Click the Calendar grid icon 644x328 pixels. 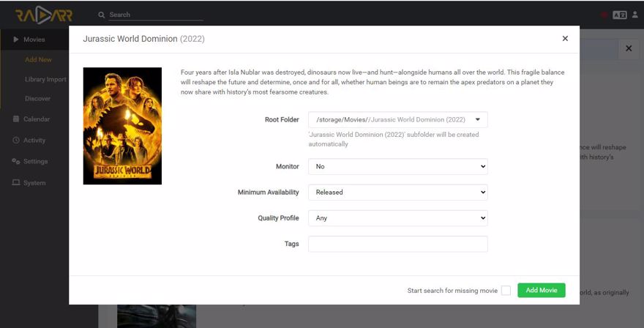15,119
